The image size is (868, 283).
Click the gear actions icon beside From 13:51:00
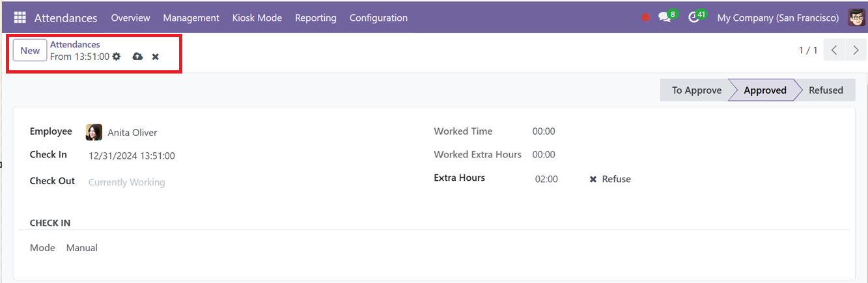tap(117, 57)
